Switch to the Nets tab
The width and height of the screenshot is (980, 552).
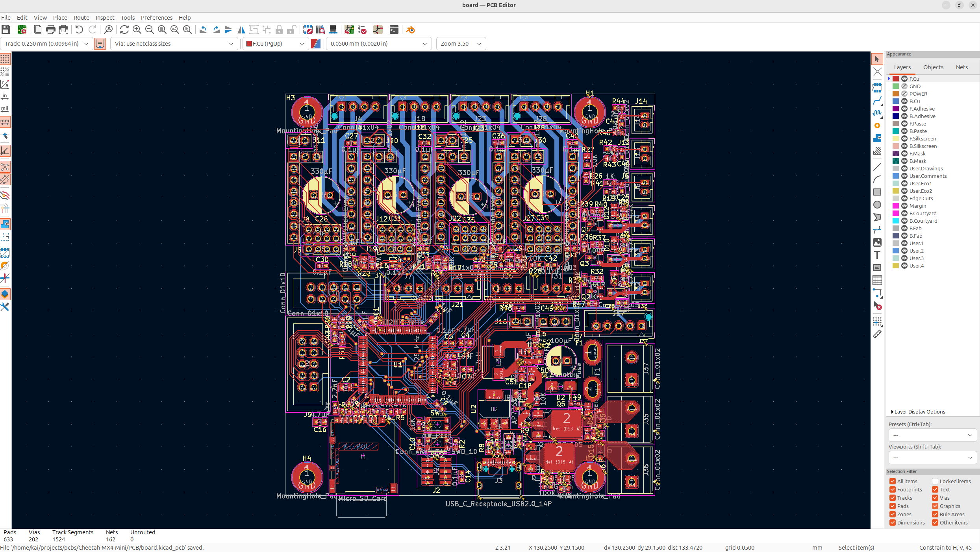(x=961, y=67)
